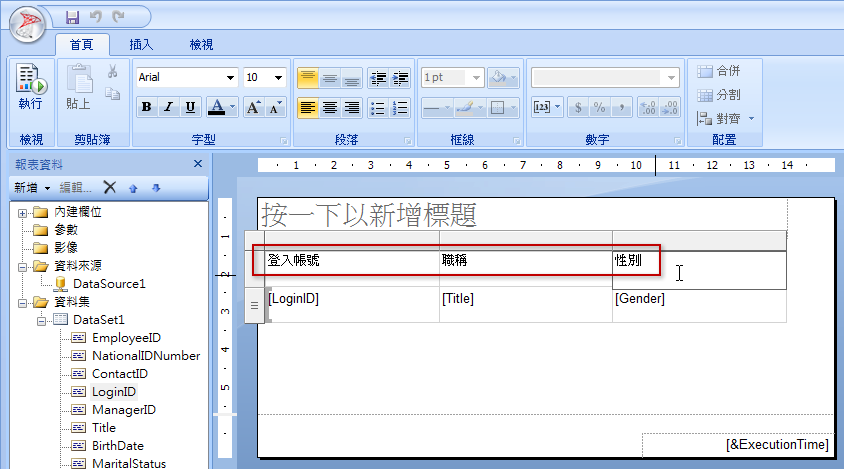Click the 新增 button in 報表資料

pyautogui.click(x=32, y=187)
